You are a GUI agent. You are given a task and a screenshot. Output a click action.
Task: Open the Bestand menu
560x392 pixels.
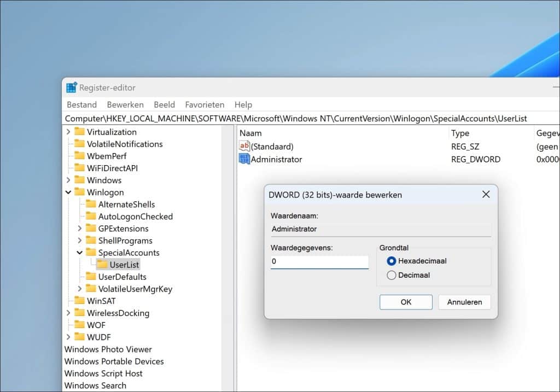point(82,104)
